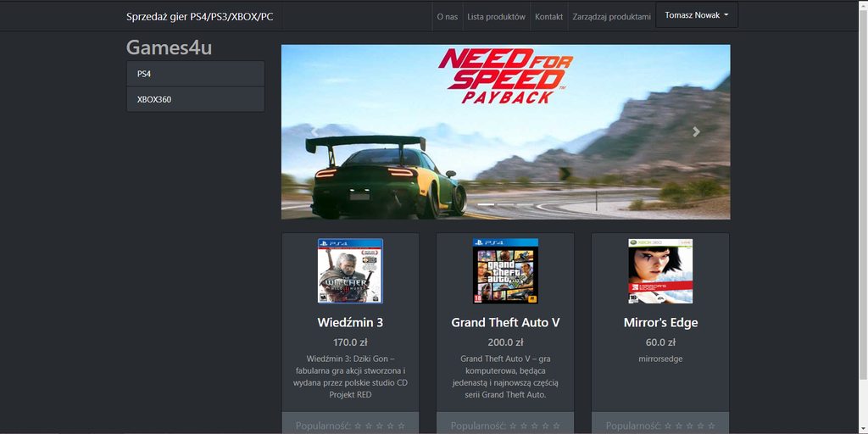This screenshot has height=434, width=868.
Task: Open the Grand Theft Auto V cover image
Action: point(505,271)
